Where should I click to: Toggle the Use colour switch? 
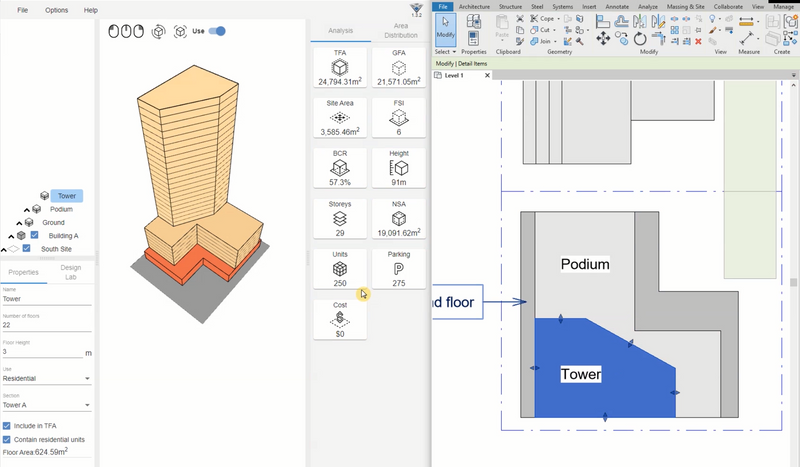(x=217, y=31)
